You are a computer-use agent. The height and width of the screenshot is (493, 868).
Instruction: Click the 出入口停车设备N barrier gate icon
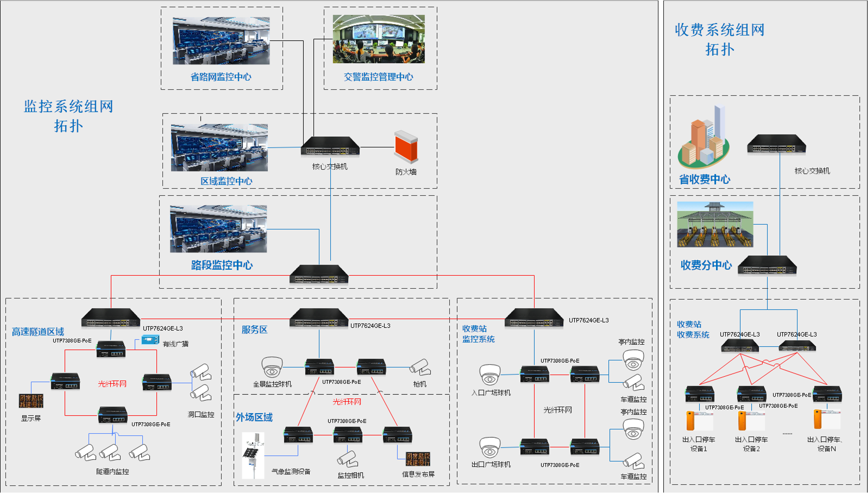coord(827,420)
